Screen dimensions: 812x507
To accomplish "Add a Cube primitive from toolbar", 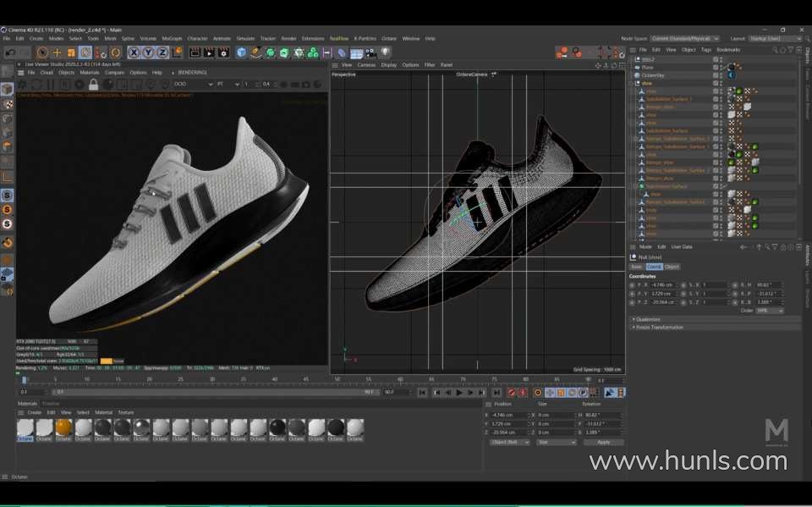I will tap(242, 52).
